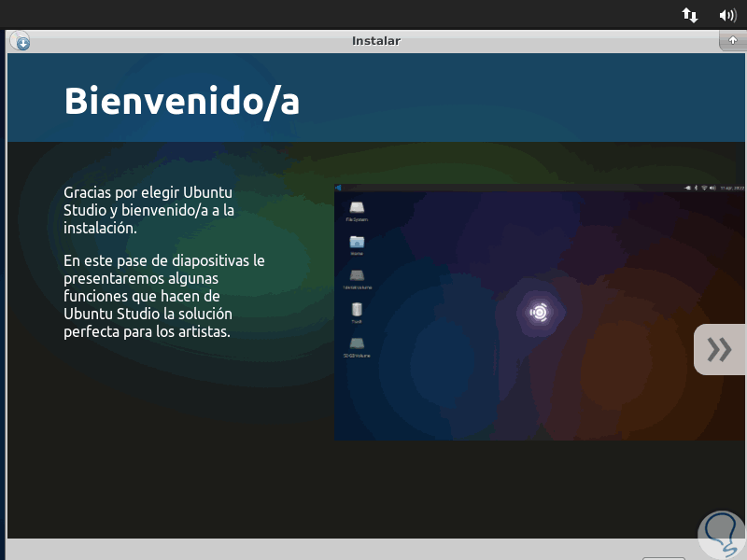Viewport: 747px width, 560px height.
Task: Click the Bienvenido/a heading
Action: coord(182,101)
